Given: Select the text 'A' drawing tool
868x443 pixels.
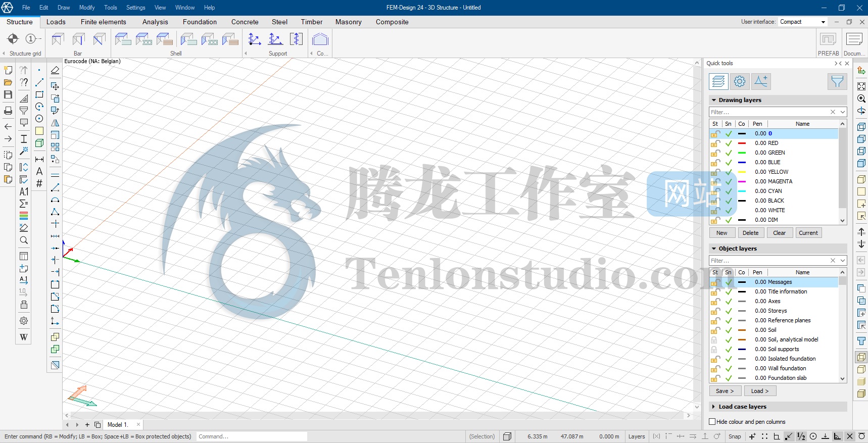Looking at the screenshot, I should coord(39,171).
